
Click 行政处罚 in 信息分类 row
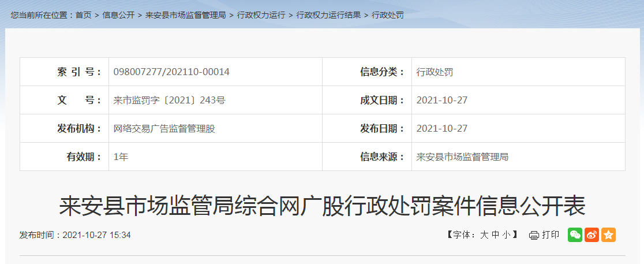pos(435,72)
